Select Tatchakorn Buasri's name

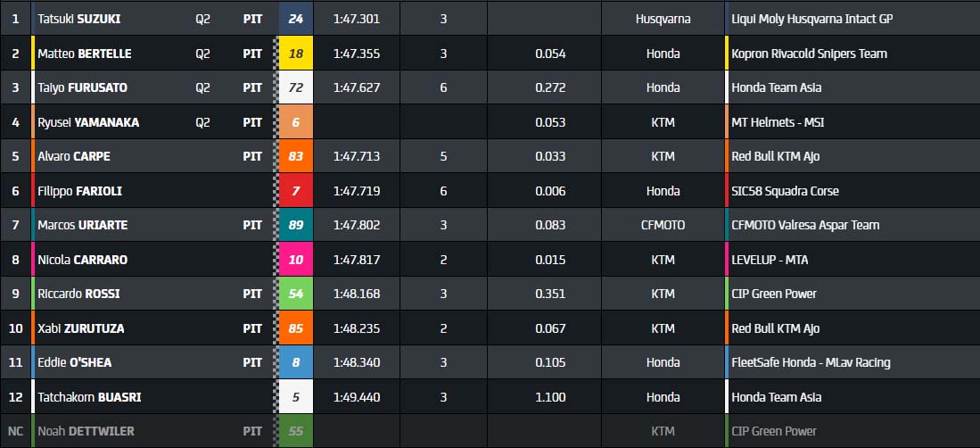pyautogui.click(x=89, y=397)
